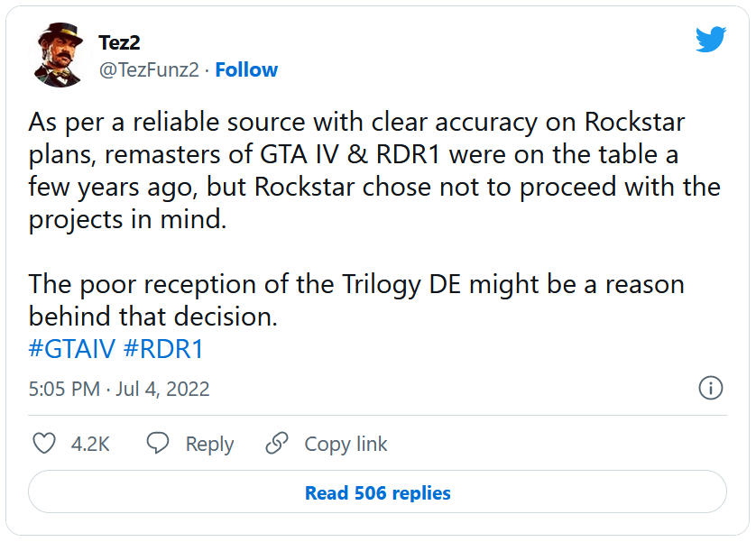Click the heart like icon

point(44,444)
